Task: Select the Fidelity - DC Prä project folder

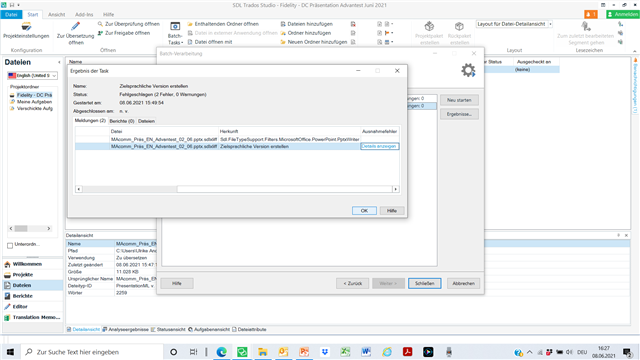Action: [31, 95]
